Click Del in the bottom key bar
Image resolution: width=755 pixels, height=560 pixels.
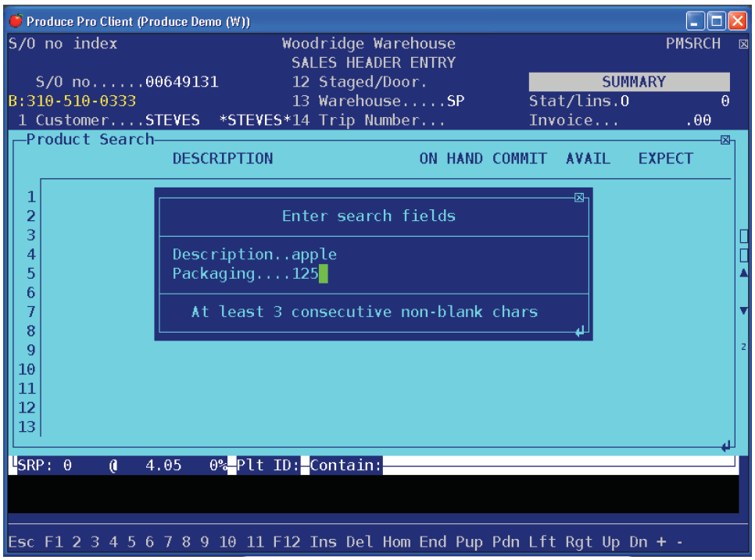[360, 542]
